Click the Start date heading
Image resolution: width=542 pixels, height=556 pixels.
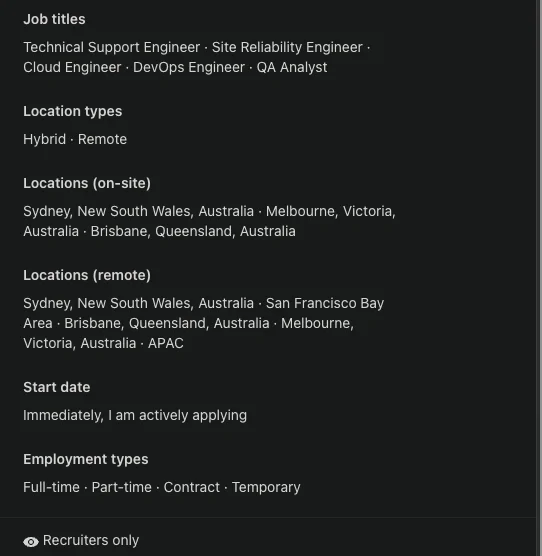(57, 387)
